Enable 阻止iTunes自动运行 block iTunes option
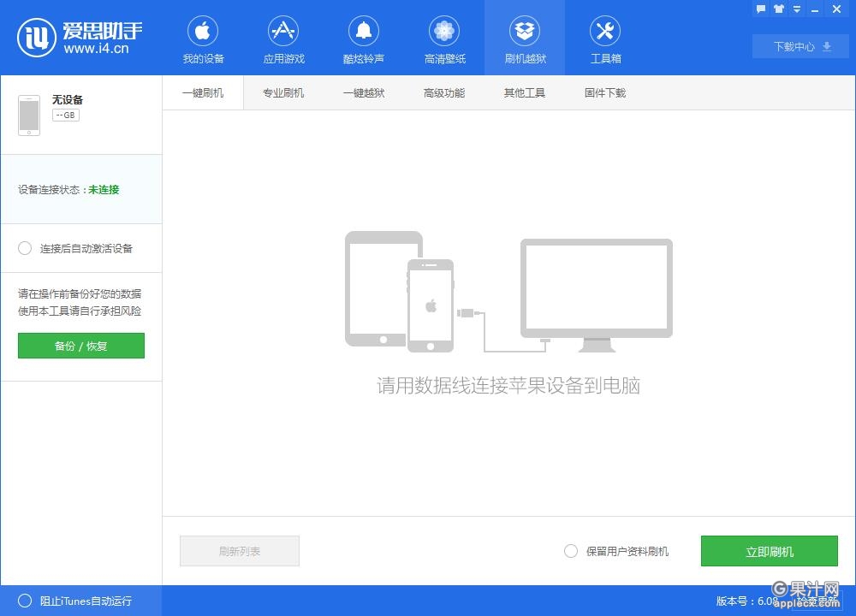 [x=25, y=601]
